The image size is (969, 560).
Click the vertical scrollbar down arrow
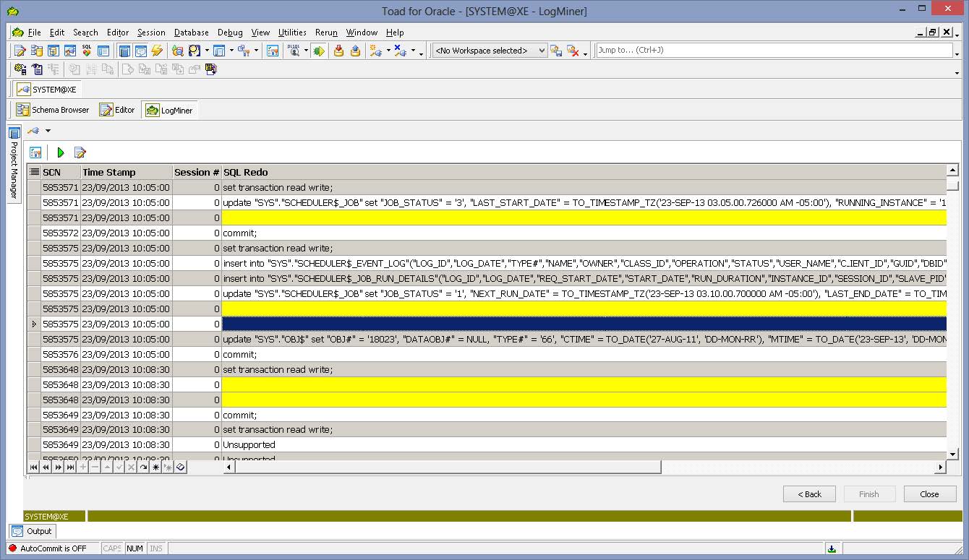(x=952, y=453)
